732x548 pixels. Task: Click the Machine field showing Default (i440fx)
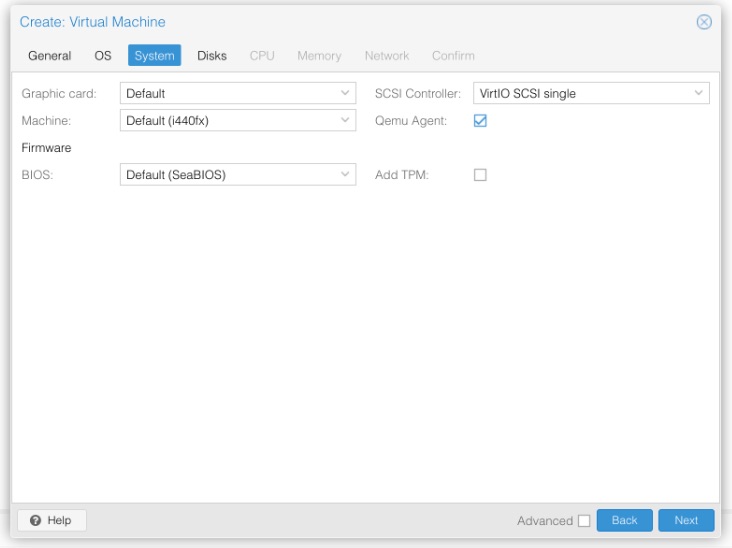point(238,120)
